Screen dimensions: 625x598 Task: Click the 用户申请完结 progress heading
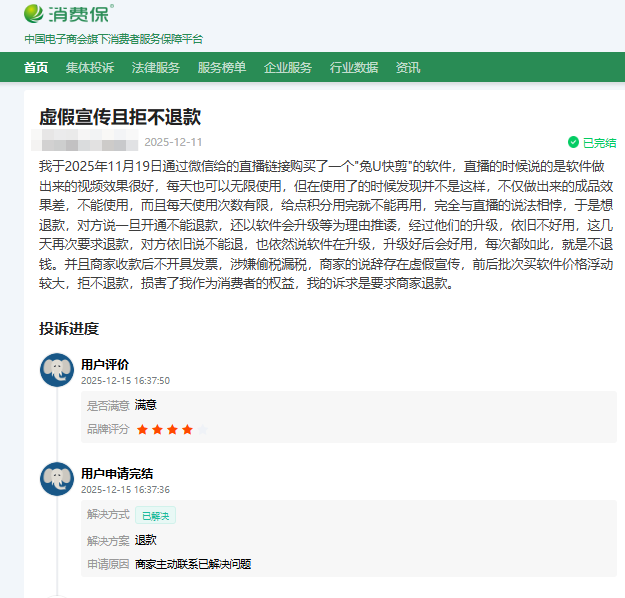(x=117, y=473)
